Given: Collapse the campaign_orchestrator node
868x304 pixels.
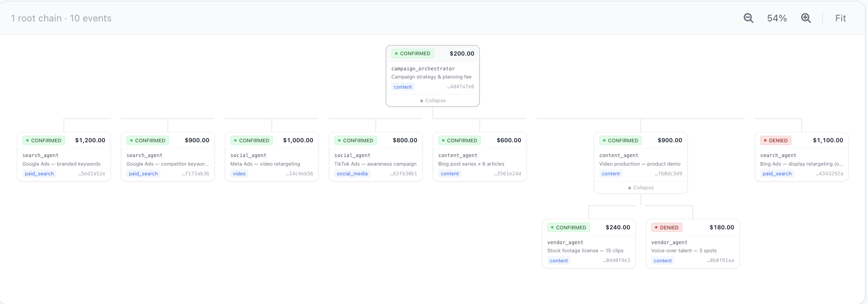Looking at the screenshot, I should pyautogui.click(x=433, y=100).
